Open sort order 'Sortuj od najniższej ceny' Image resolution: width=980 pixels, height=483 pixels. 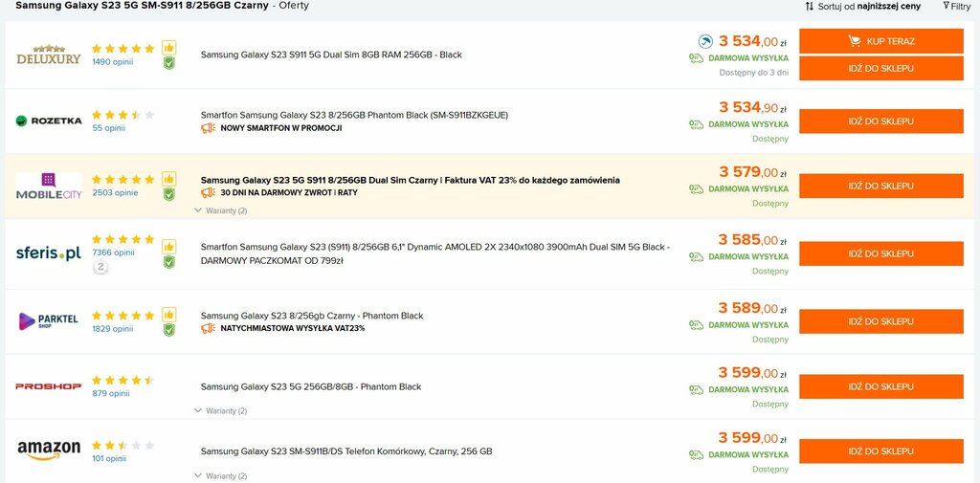point(863,7)
